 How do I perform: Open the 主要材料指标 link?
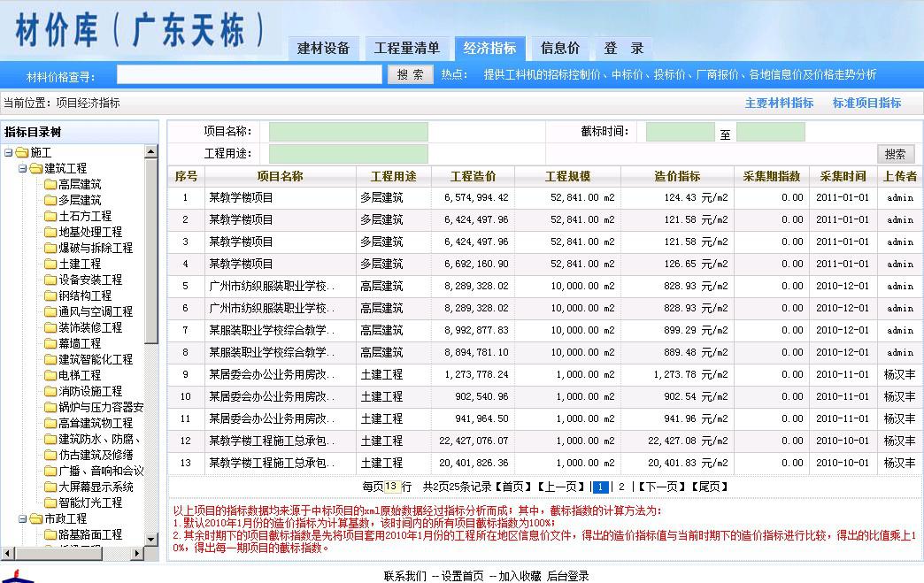[779, 103]
